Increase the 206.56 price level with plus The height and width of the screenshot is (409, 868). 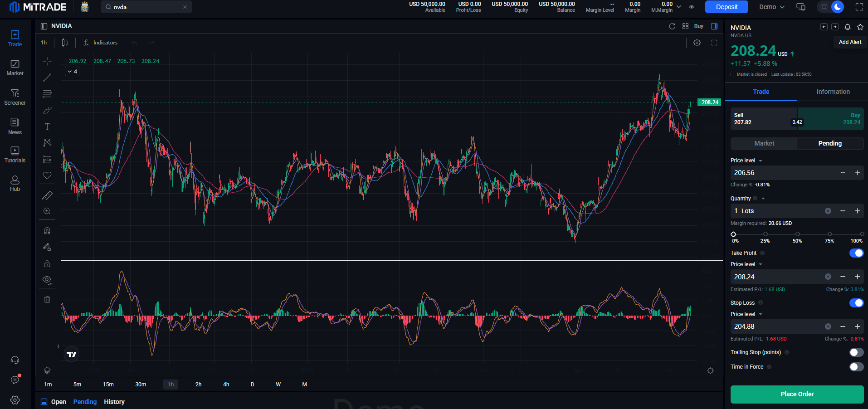(858, 173)
